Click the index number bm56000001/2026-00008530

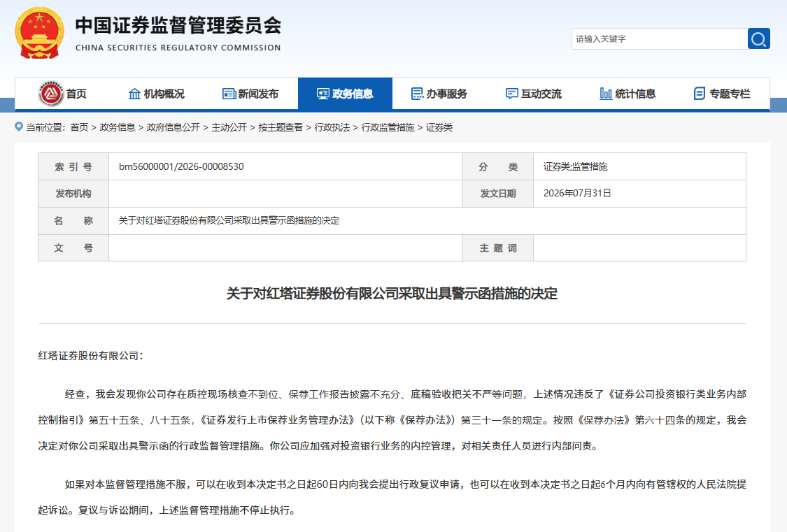pyautogui.click(x=181, y=166)
